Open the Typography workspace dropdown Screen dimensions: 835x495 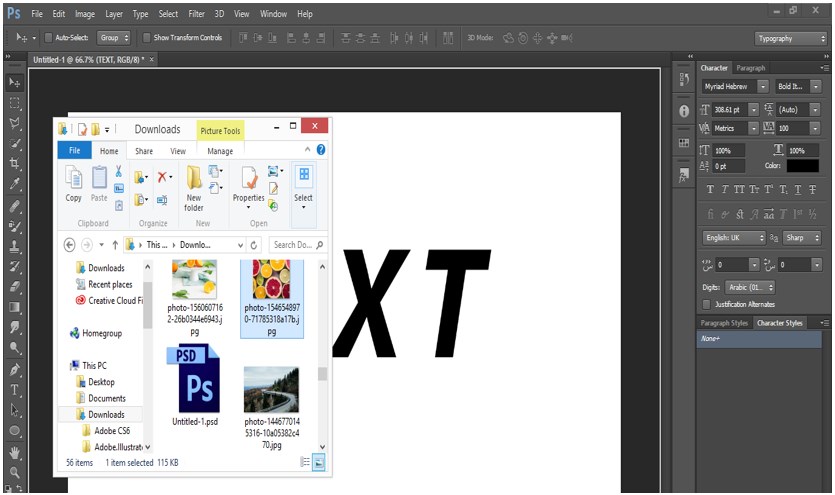click(x=790, y=38)
